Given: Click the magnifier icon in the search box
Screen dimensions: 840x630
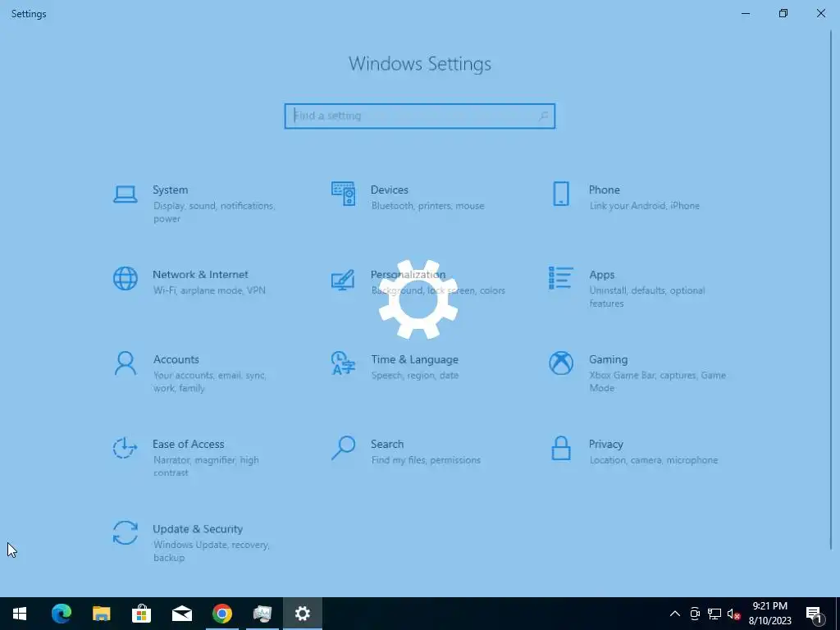Looking at the screenshot, I should click(x=543, y=116).
